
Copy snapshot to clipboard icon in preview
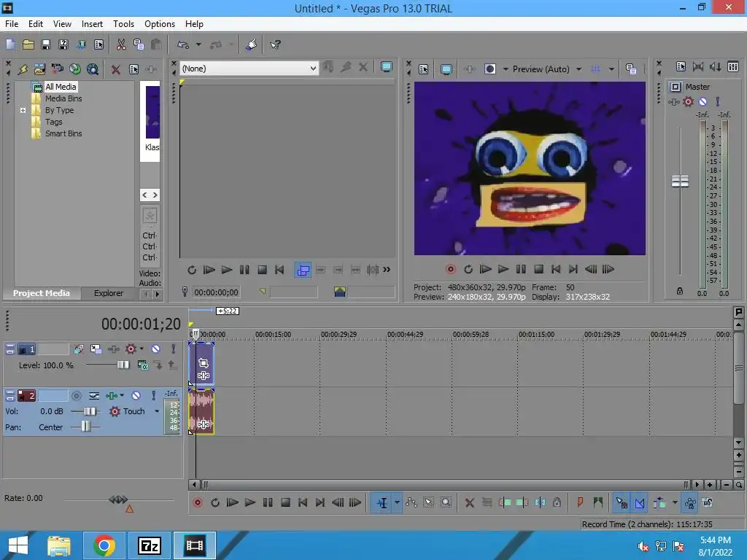(x=631, y=69)
